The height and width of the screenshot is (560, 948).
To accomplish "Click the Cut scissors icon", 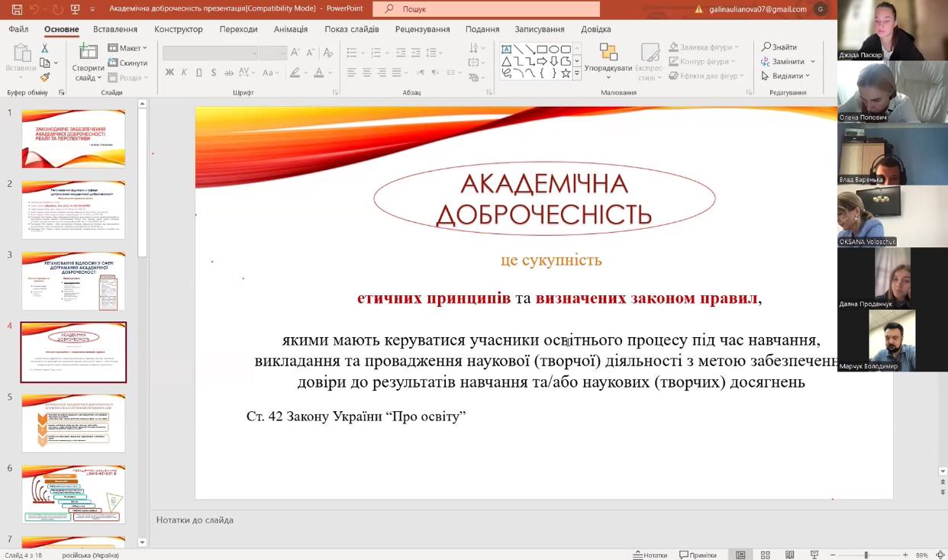I will point(45,48).
